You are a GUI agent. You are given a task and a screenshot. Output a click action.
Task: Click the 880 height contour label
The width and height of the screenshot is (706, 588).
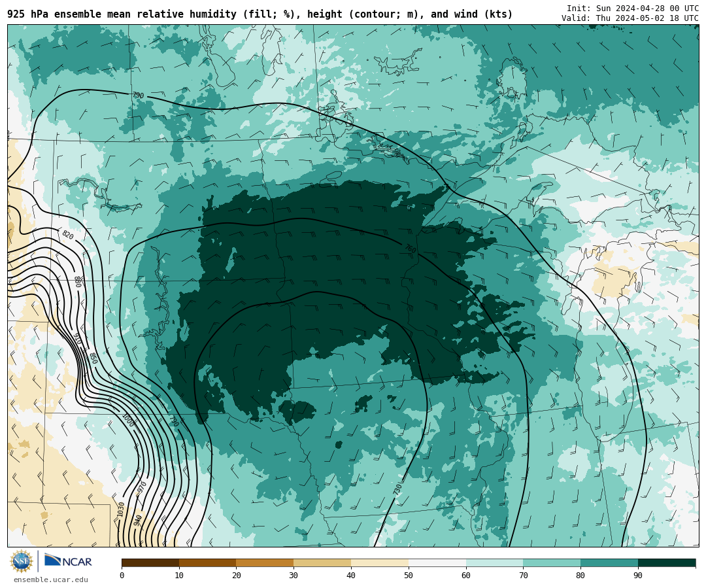(78, 282)
